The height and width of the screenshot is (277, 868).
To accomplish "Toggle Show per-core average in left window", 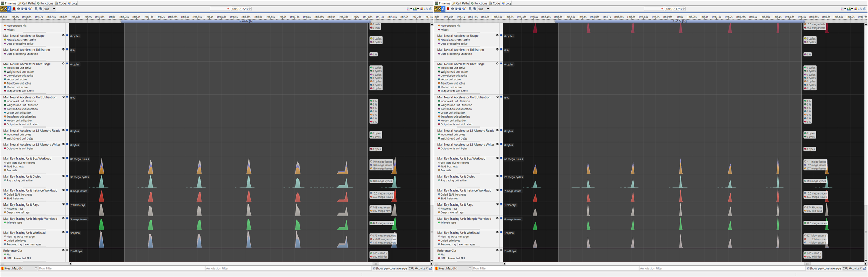I will point(390,268).
